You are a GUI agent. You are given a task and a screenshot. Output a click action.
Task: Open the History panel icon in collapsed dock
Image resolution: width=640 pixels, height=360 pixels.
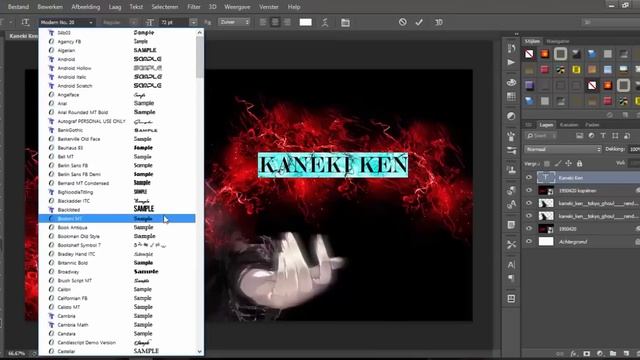(x=511, y=49)
